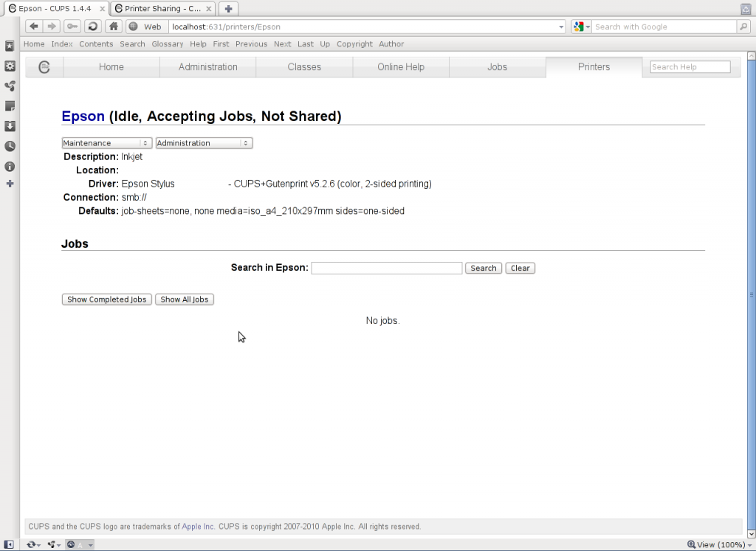
Task: Click the View zoom magnifier icon
Action: (x=691, y=544)
